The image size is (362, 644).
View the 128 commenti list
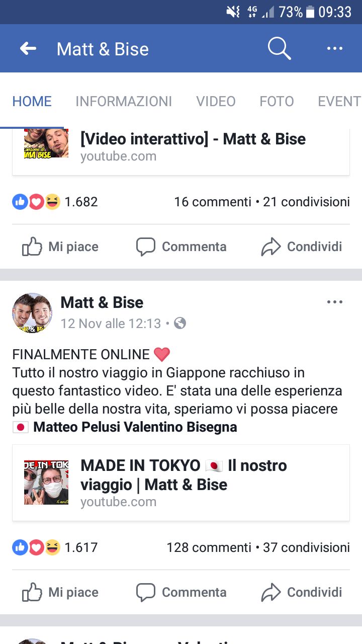209,547
